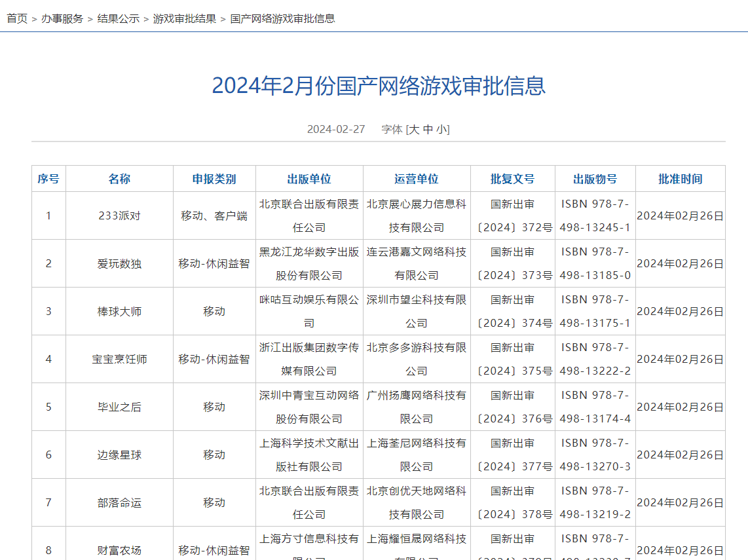Image resolution: width=748 pixels, height=560 pixels.
Task: Click publisher 上海科学技术文献出版社有限公司
Action: 309,455
